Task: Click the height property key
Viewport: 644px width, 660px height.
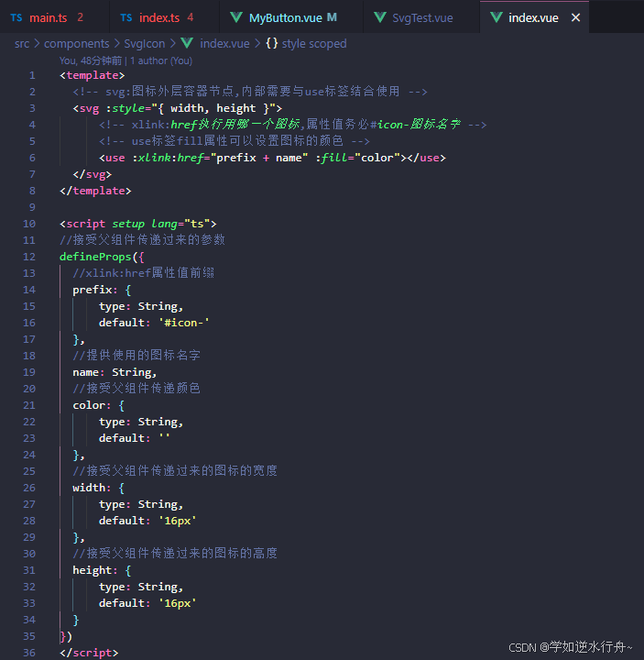Action: coord(93,570)
